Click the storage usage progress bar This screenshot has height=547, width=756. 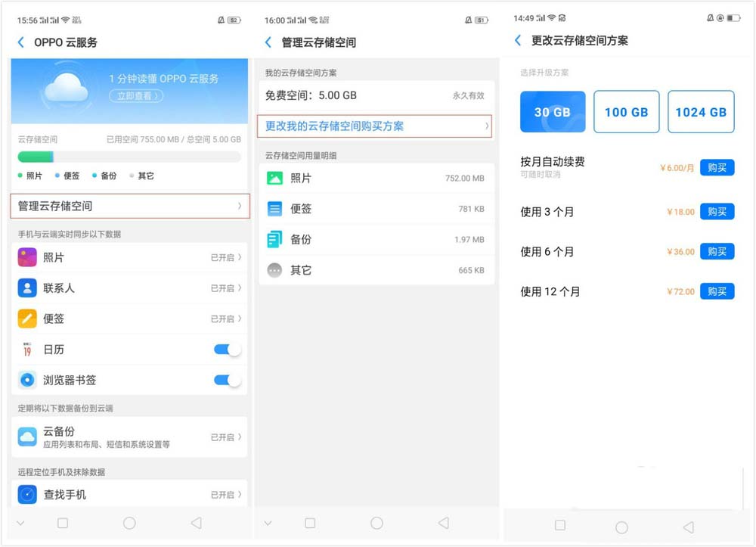[x=129, y=157]
